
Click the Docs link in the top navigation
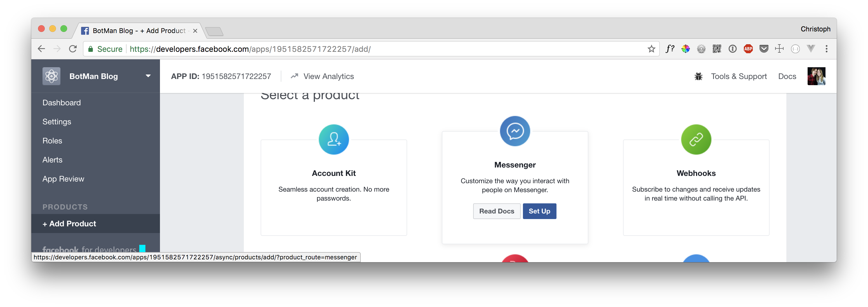[x=787, y=76]
